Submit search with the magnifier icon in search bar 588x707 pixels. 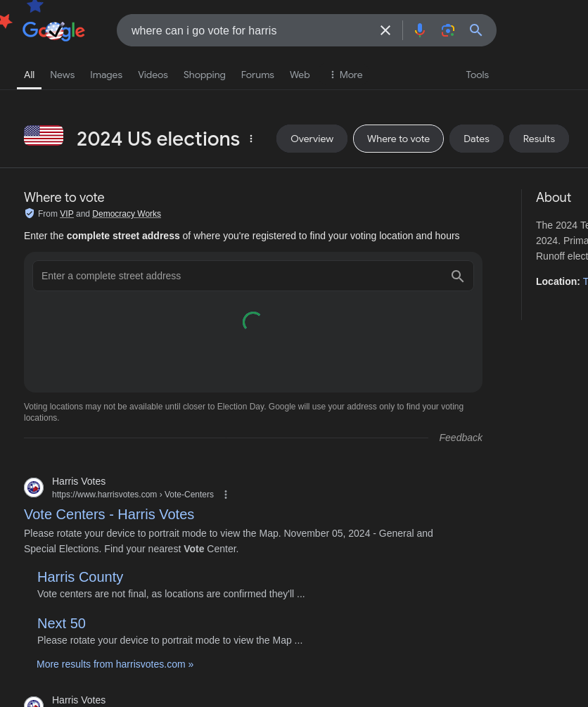coord(475,30)
